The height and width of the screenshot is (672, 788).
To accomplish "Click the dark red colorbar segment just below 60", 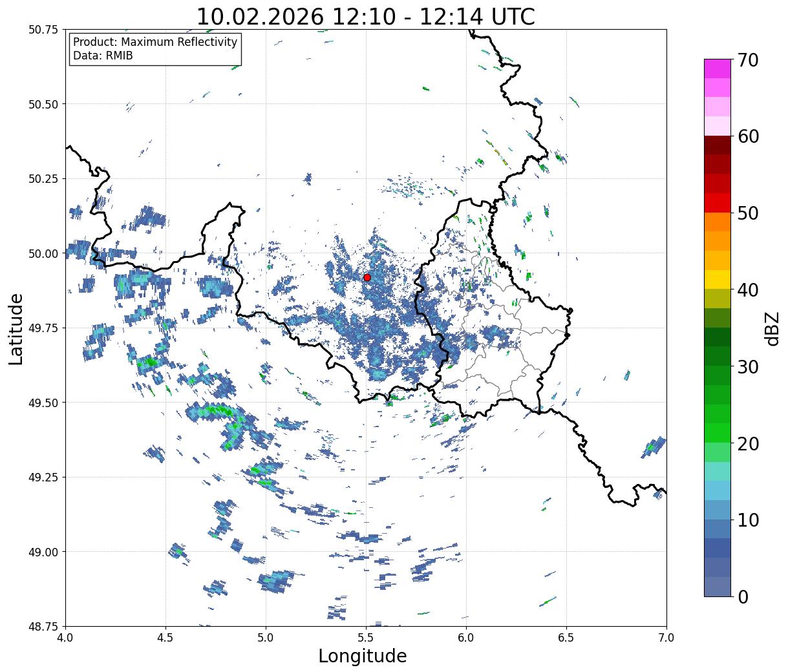I will point(717,145).
